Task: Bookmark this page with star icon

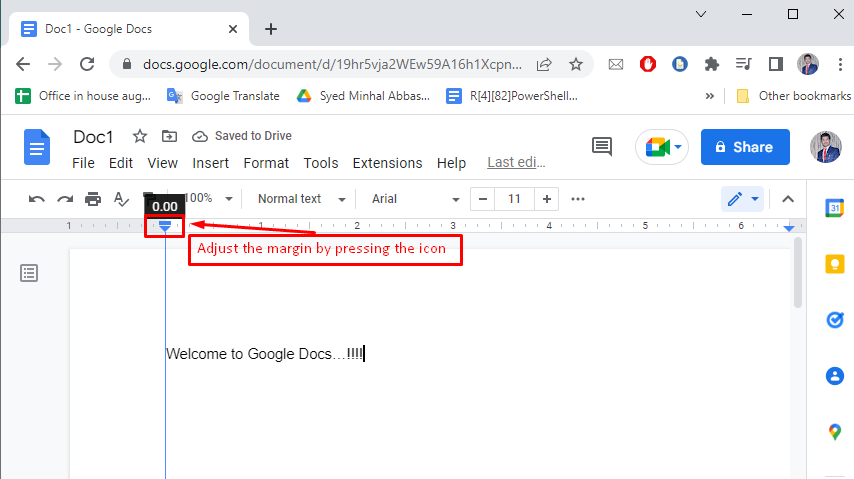Action: [x=576, y=64]
